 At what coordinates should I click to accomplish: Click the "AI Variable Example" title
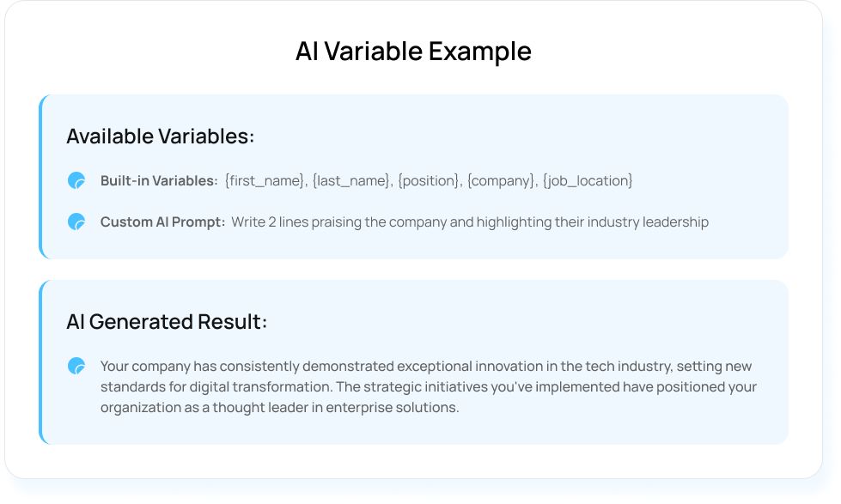click(413, 52)
